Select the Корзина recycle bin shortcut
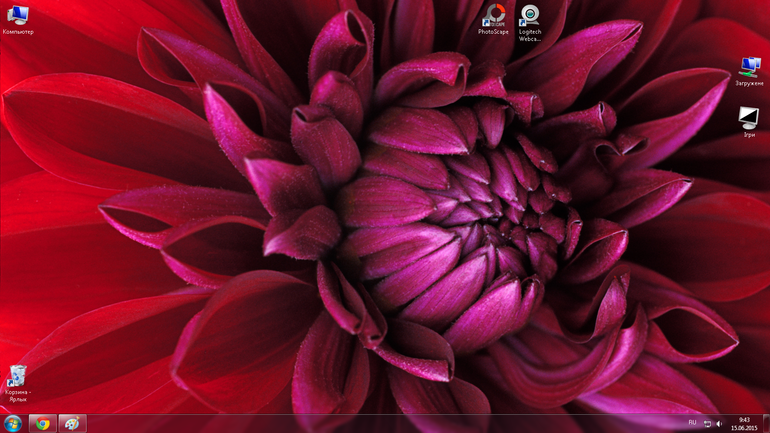 pos(17,376)
